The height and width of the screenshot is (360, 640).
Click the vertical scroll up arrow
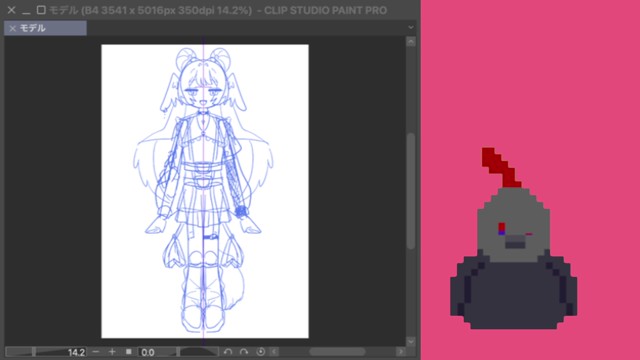411,42
